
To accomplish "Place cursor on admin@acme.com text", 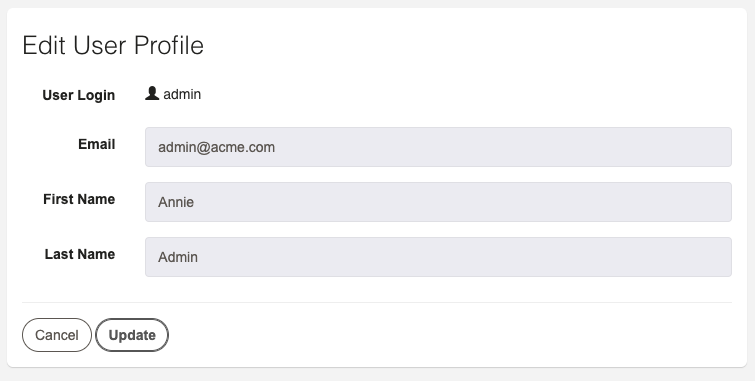I will pyautogui.click(x=216, y=147).
